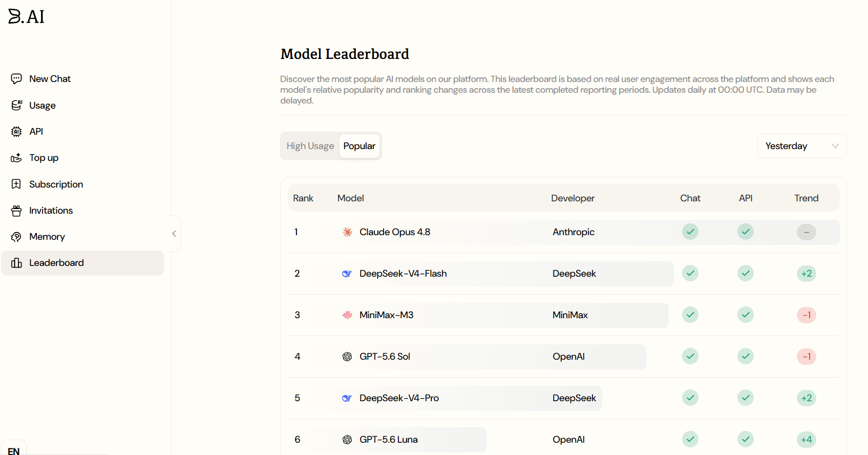The image size is (868, 455).
Task: Click API checkmark for DeepSeek-V4-Flash
Action: pos(746,273)
